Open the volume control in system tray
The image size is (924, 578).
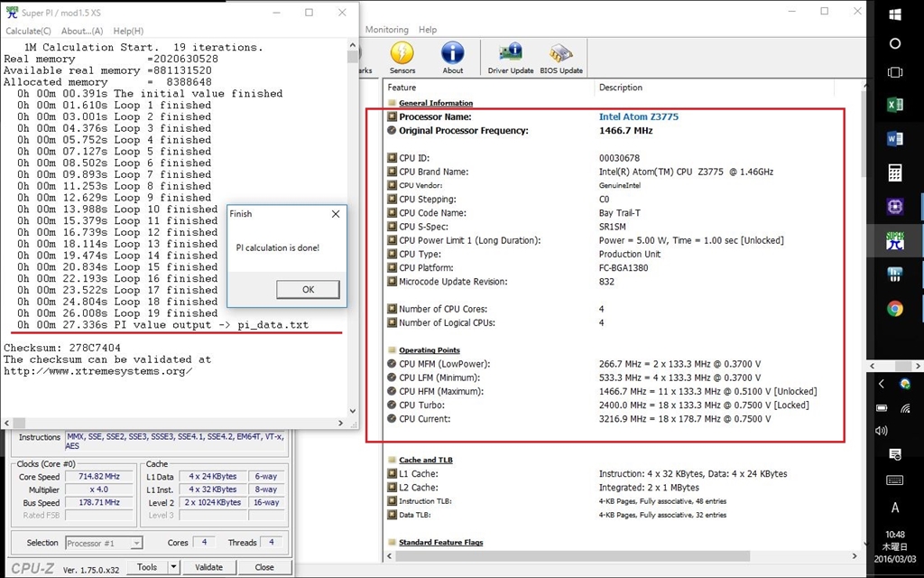pos(882,431)
